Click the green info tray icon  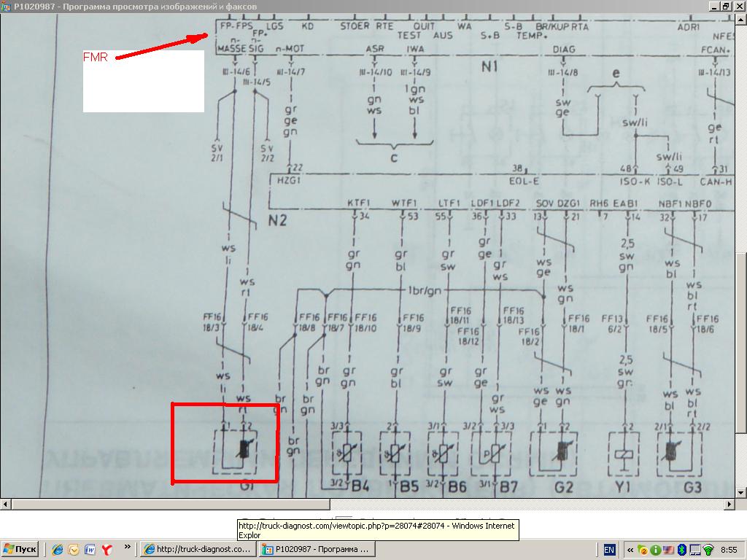656,550
